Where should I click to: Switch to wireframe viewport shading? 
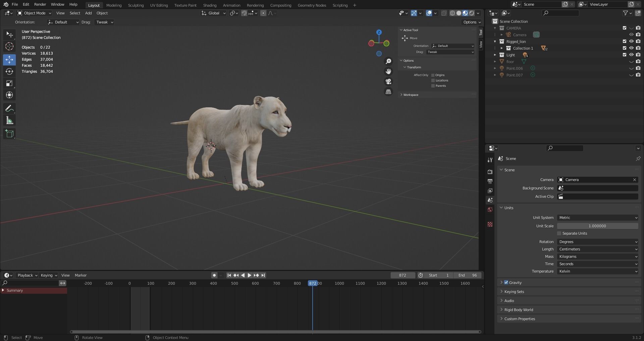point(452,13)
